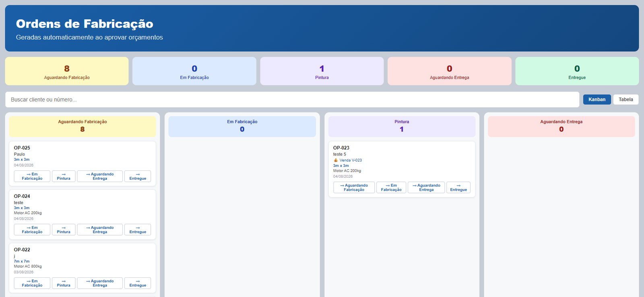Move OP-022 to Aguardando Entrega
This screenshot has height=297, width=644.
coord(100,283)
